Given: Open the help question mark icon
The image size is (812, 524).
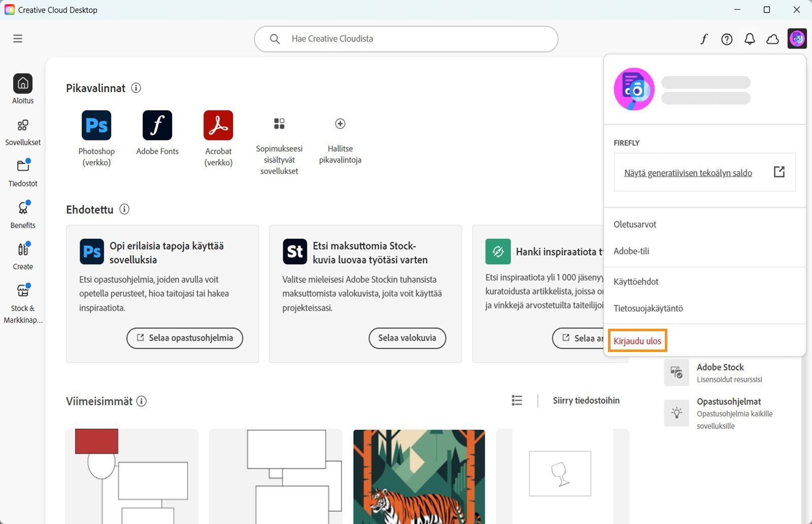Looking at the screenshot, I should (727, 39).
